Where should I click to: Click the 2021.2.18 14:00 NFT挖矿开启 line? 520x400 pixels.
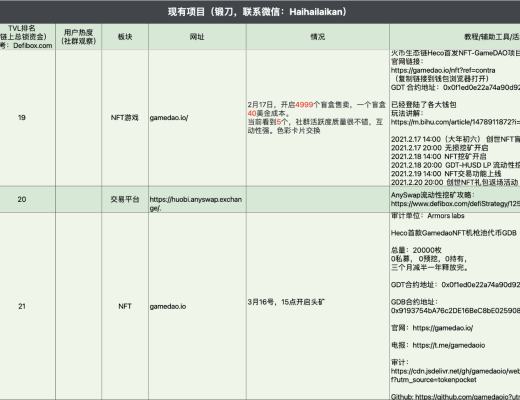[439, 156]
